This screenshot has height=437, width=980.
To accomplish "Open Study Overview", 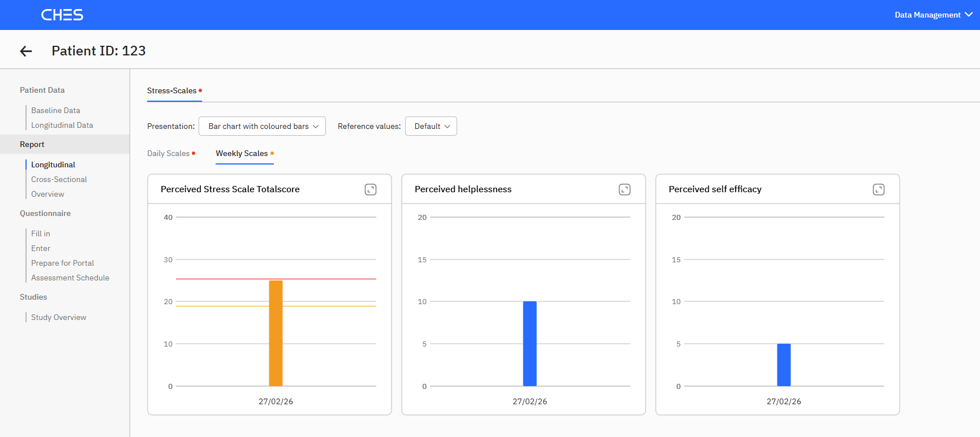I will (59, 317).
